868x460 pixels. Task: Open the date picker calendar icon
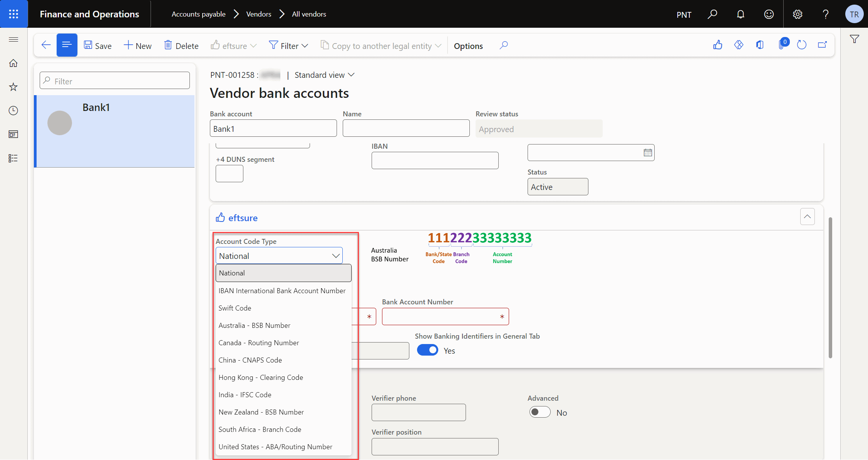pos(648,153)
